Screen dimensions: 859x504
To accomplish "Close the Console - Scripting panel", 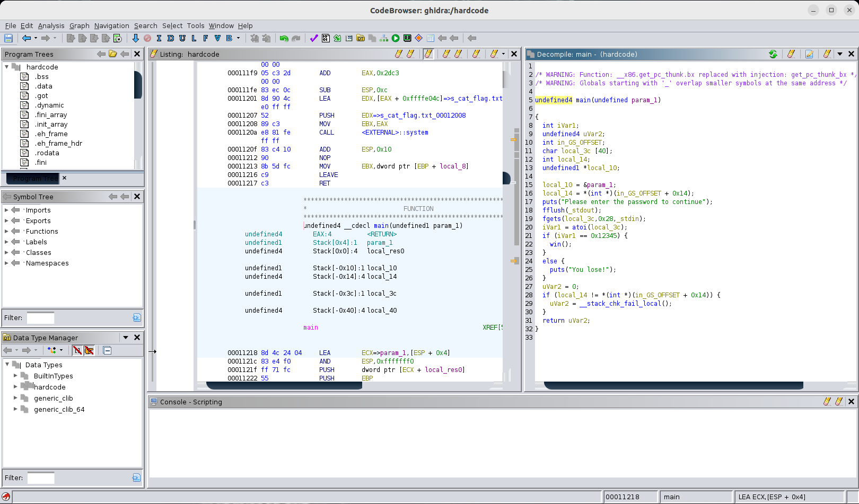I will [851, 402].
